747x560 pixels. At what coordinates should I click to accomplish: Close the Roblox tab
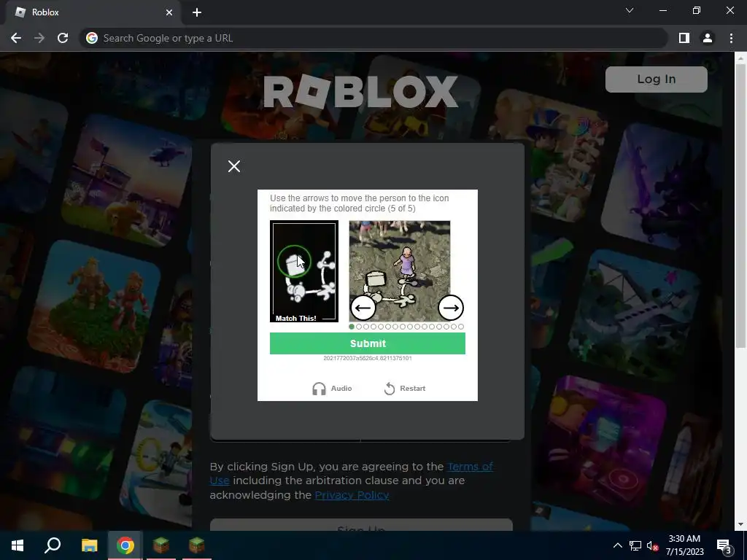[x=169, y=12]
